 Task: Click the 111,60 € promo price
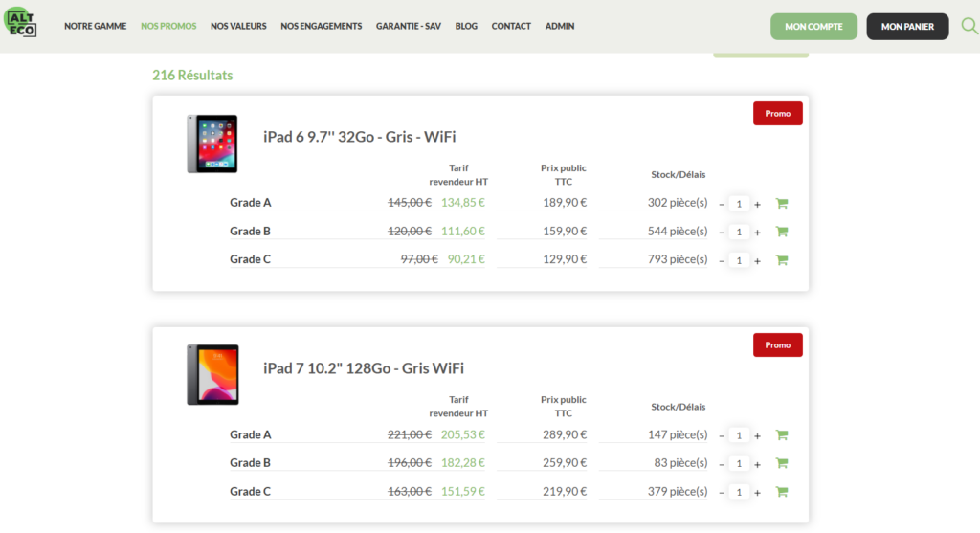[x=463, y=232]
